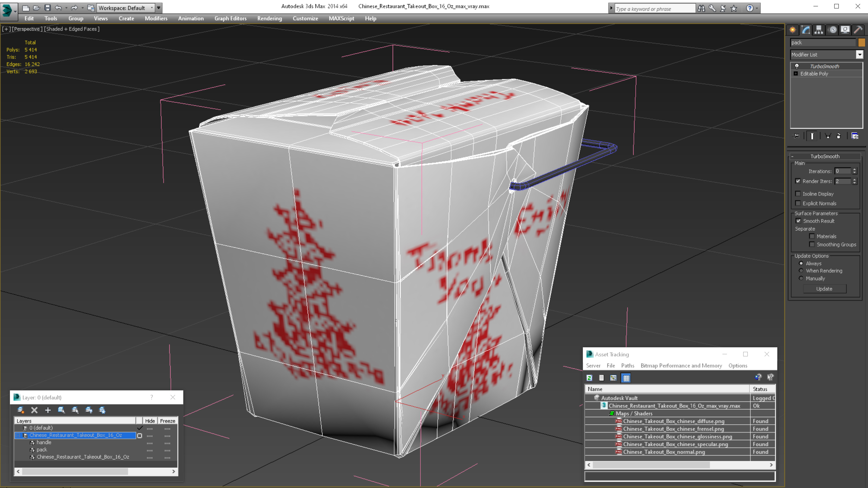Viewport: 868px width, 488px height.
Task: Enable Separate by Smoothing Groups checkbox
Action: coord(812,245)
